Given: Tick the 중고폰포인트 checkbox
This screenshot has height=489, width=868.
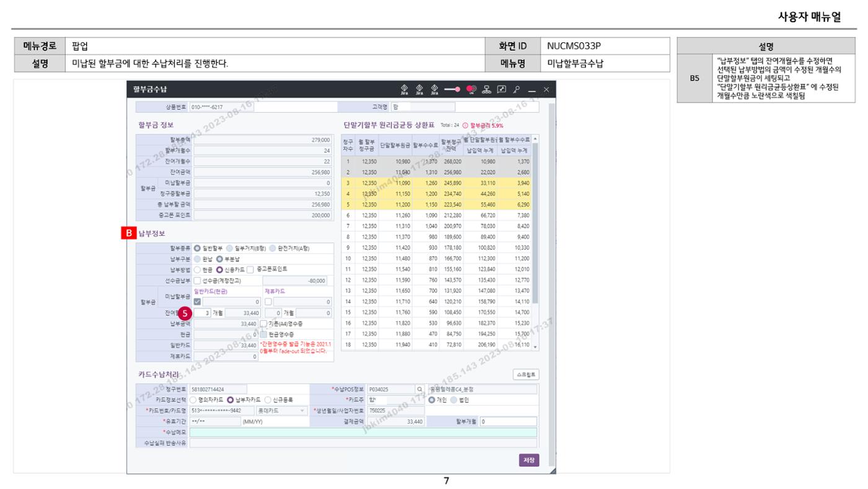Looking at the screenshot, I should coord(250,270).
